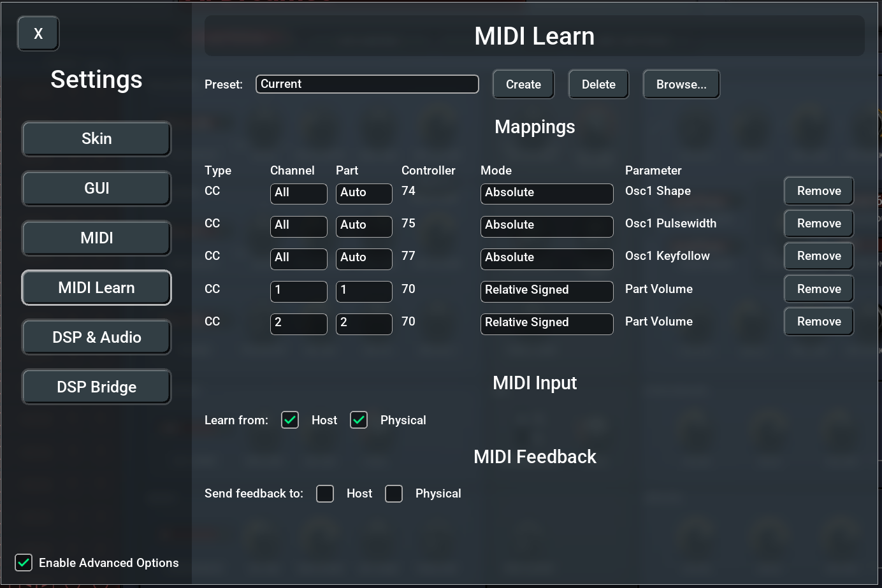This screenshot has width=882, height=588.
Task: Uncheck Learn from Host checkbox
Action: tap(290, 420)
